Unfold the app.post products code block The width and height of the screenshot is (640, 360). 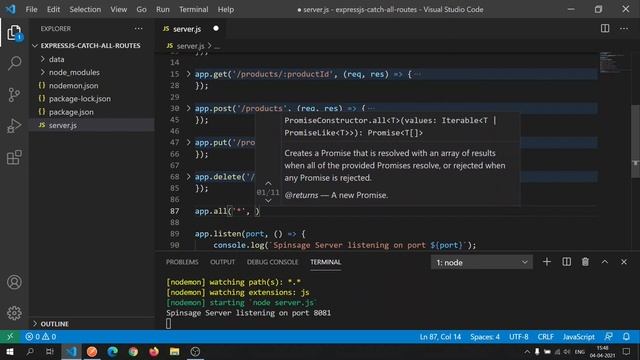pos(189,108)
